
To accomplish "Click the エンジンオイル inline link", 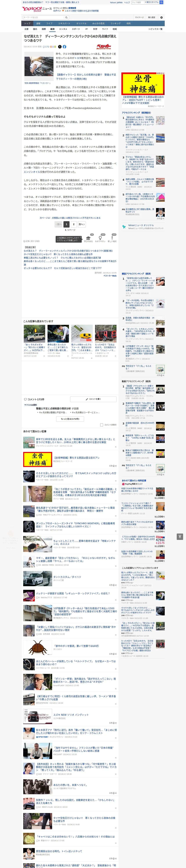I will (31, 172).
